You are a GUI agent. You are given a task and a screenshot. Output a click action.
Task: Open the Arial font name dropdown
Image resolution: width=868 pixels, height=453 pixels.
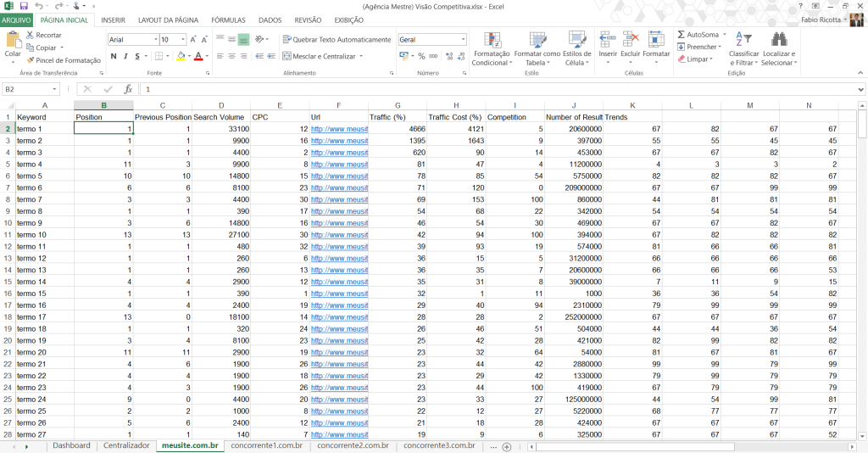coord(155,40)
